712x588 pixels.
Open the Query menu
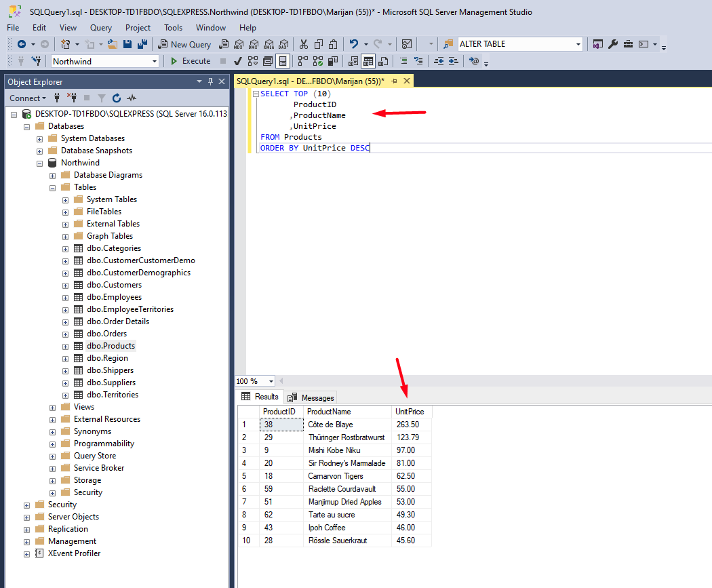(101, 28)
